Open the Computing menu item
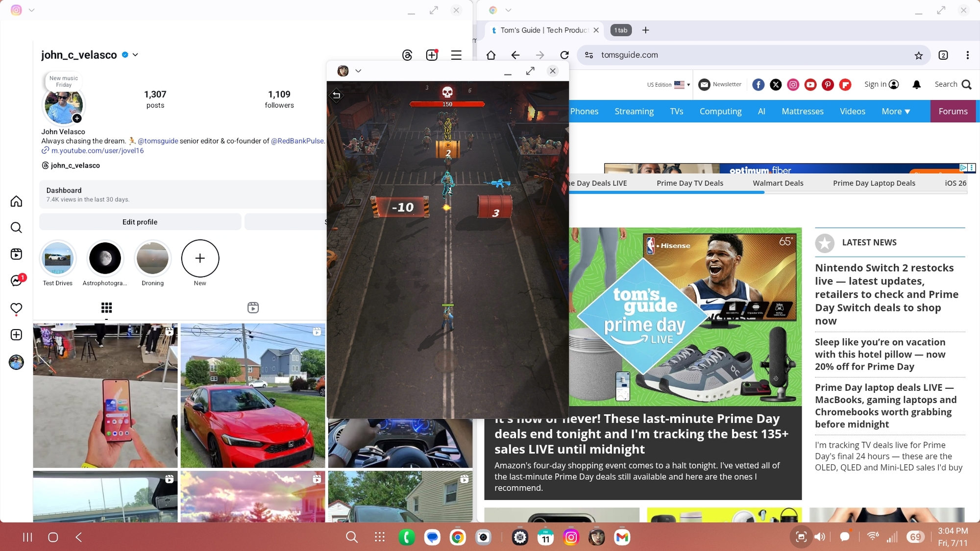Viewport: 980px width, 551px height. coord(720,111)
